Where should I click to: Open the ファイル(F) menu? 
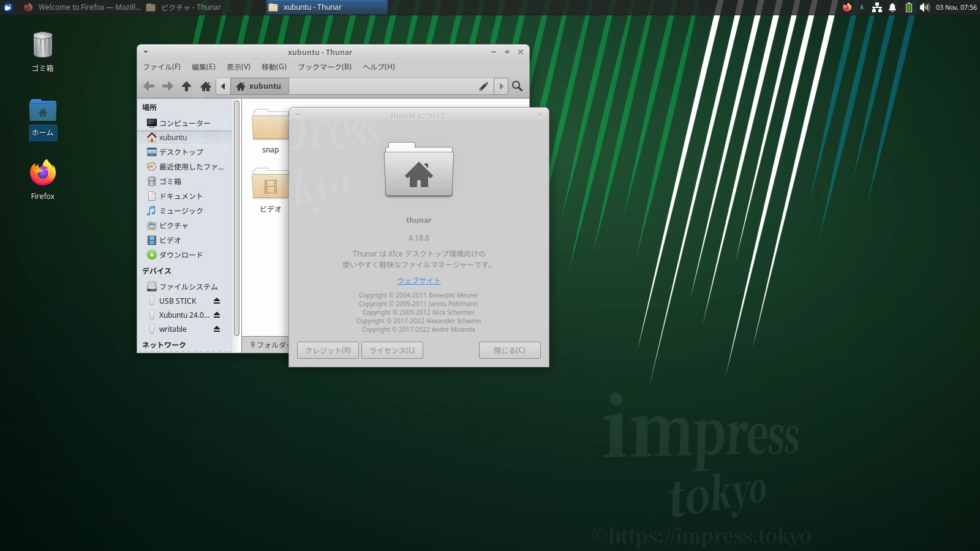(162, 67)
